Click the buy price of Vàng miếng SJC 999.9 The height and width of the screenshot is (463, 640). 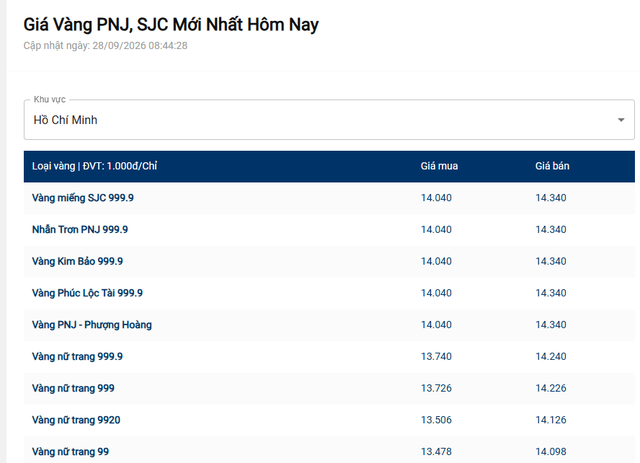click(436, 198)
